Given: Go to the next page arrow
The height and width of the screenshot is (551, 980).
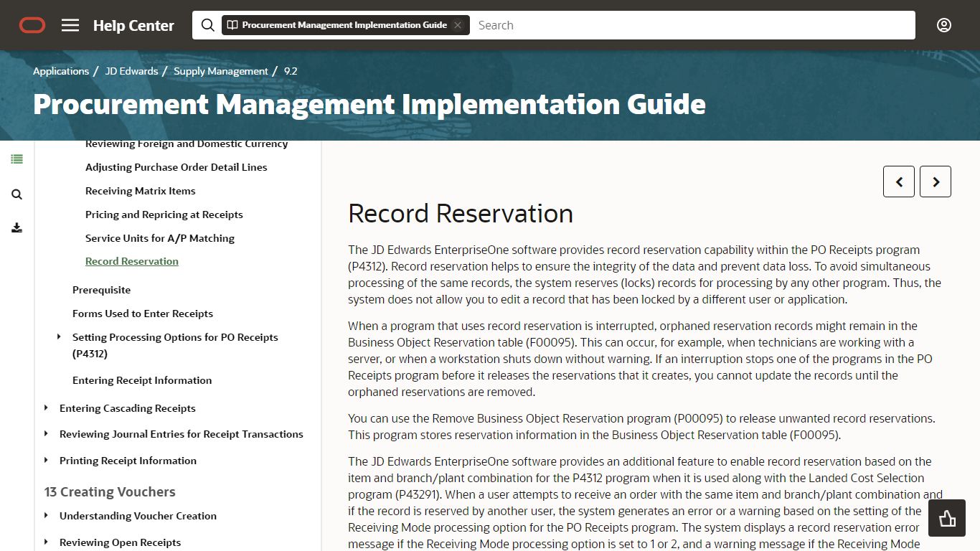Looking at the screenshot, I should [936, 182].
